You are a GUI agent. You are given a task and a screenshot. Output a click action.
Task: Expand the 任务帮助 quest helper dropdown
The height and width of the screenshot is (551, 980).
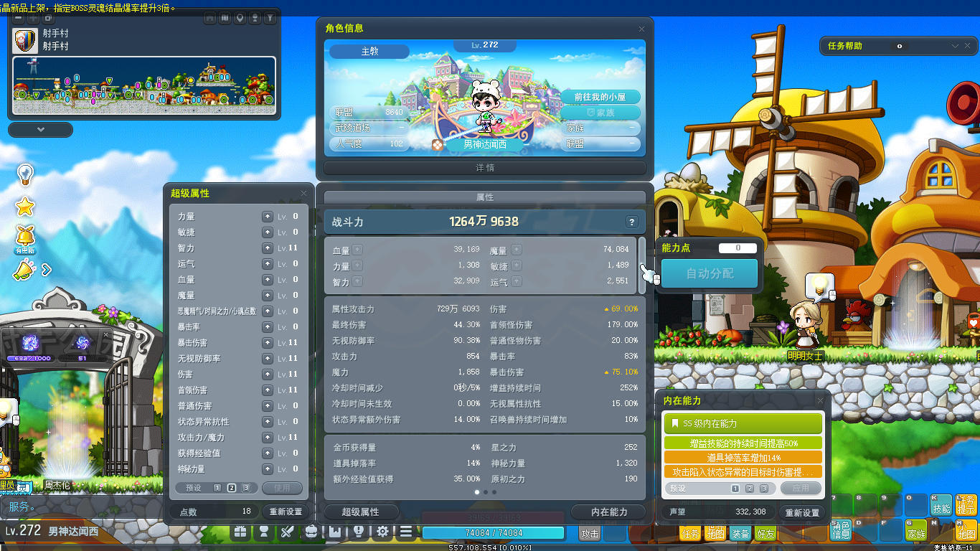955,46
